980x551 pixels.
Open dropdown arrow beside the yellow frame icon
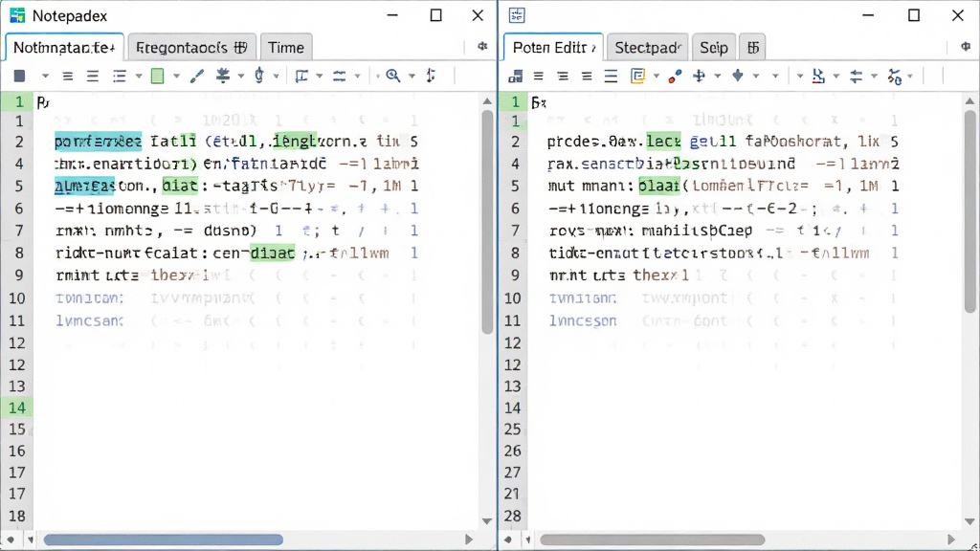pos(657,77)
